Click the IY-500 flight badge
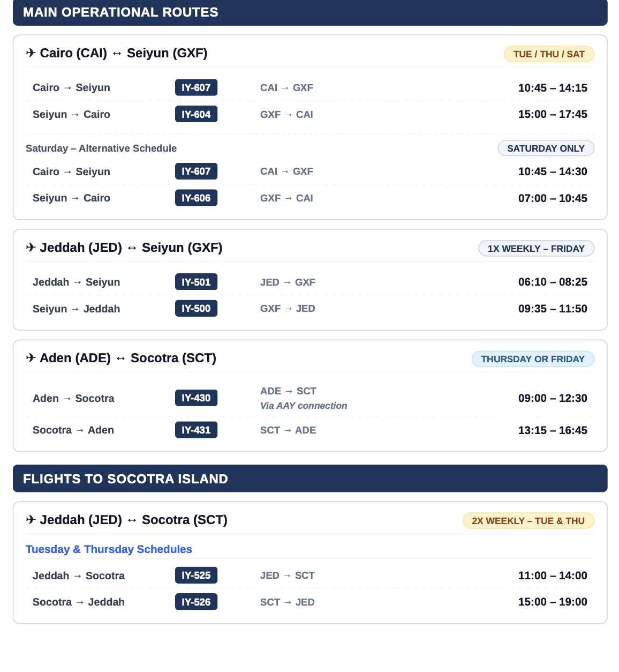The image size is (619, 672). point(196,308)
